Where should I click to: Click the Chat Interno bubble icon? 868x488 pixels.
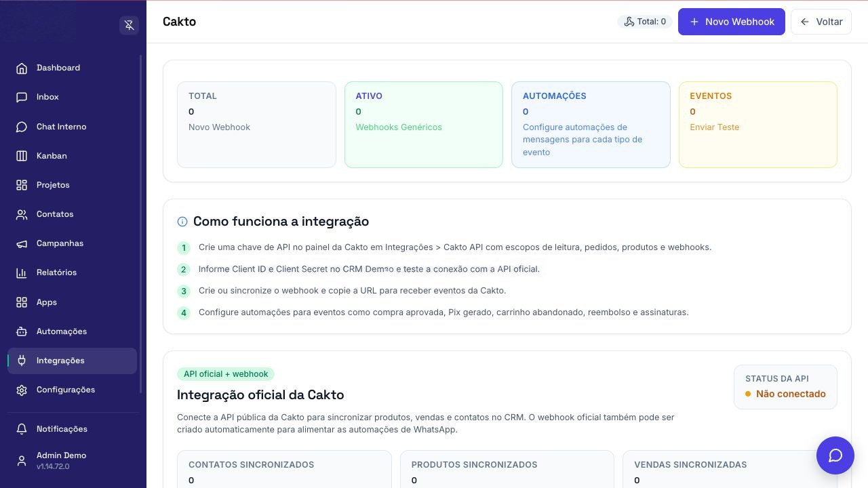pyautogui.click(x=22, y=127)
